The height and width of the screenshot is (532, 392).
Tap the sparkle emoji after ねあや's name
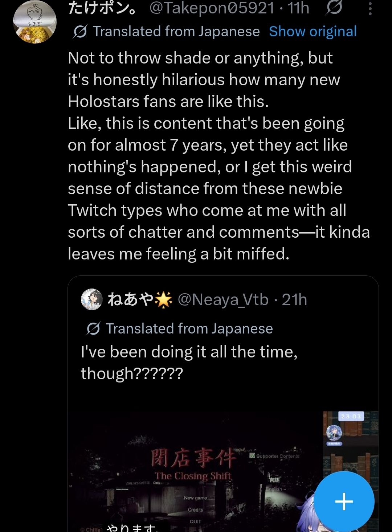(163, 300)
